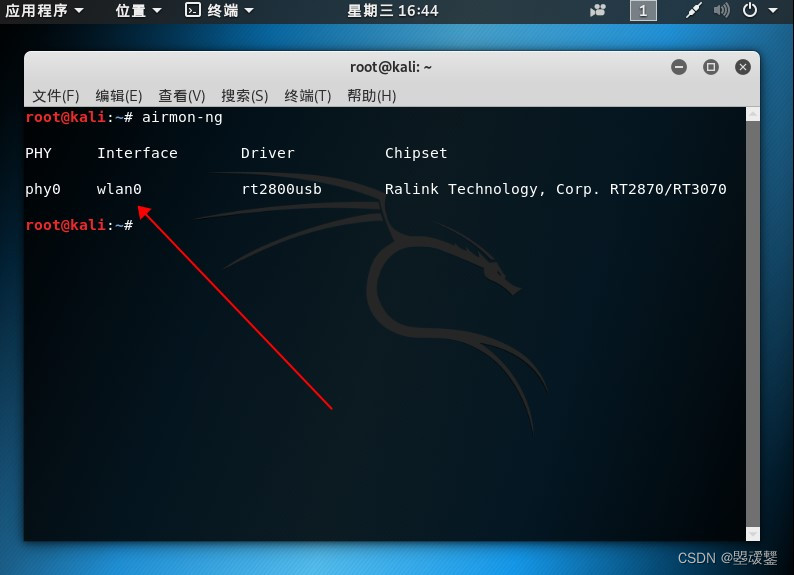Click the Interface column header
Screen dimensions: 794x575
click(137, 153)
